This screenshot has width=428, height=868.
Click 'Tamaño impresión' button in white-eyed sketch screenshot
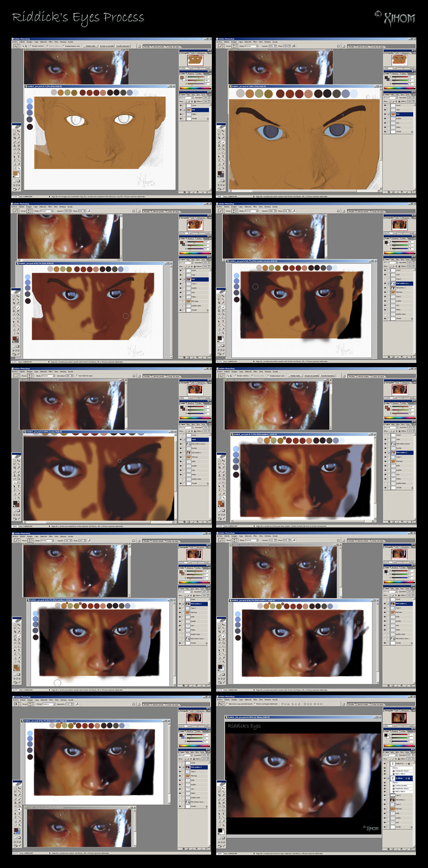[123, 46]
